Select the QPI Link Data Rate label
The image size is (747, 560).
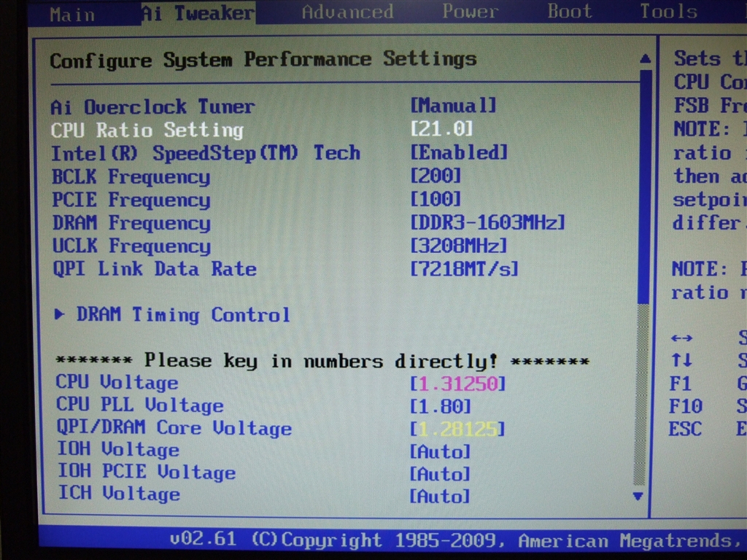tap(155, 269)
